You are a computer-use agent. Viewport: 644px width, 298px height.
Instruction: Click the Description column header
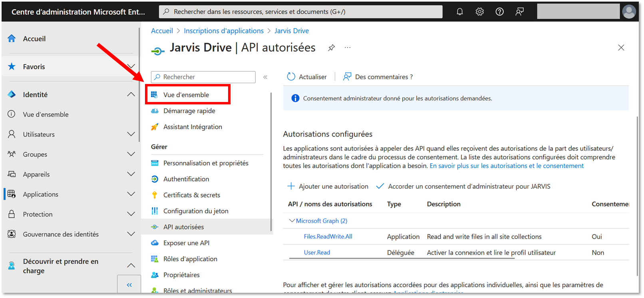(443, 204)
